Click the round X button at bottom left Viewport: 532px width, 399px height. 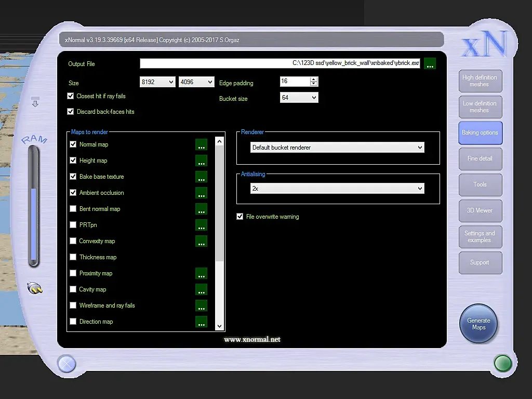click(x=67, y=364)
